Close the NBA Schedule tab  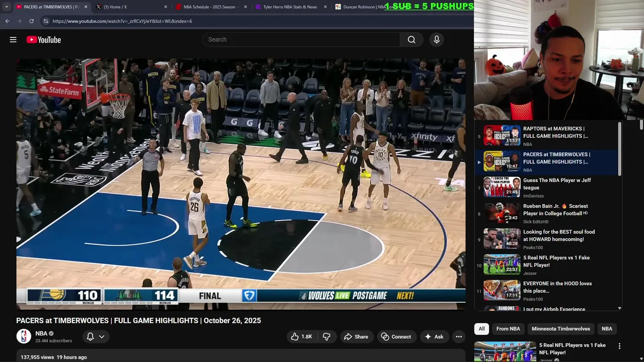pyautogui.click(x=246, y=7)
